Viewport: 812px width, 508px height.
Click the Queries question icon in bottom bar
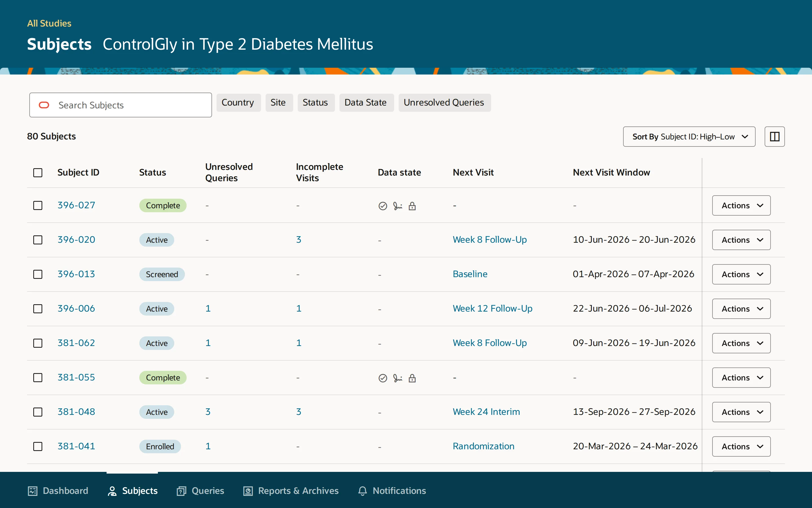tap(182, 491)
